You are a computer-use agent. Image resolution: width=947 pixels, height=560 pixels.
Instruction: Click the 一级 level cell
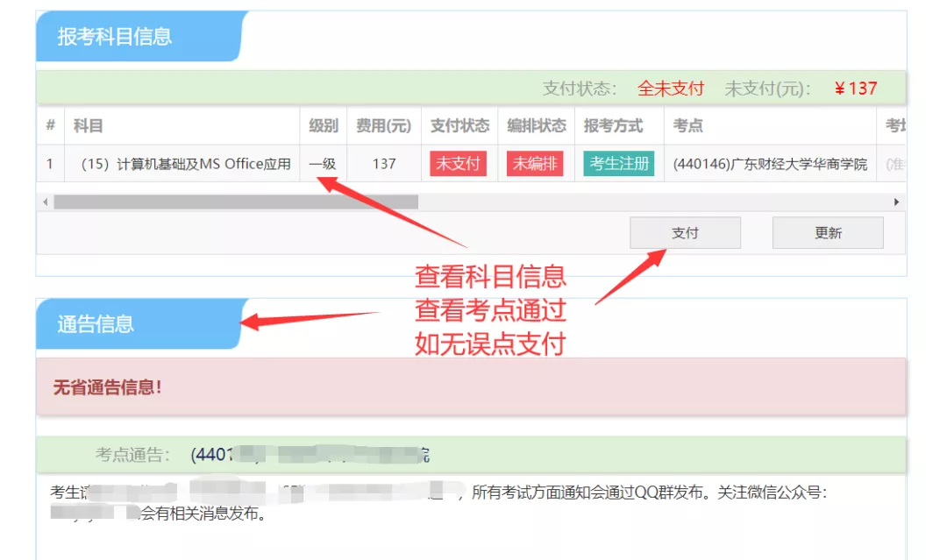(323, 164)
